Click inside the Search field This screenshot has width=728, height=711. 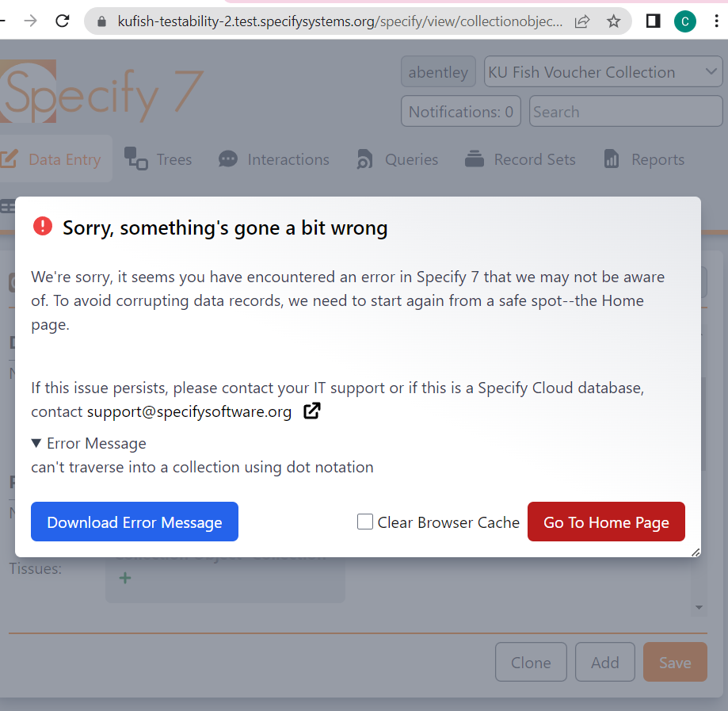tap(625, 111)
